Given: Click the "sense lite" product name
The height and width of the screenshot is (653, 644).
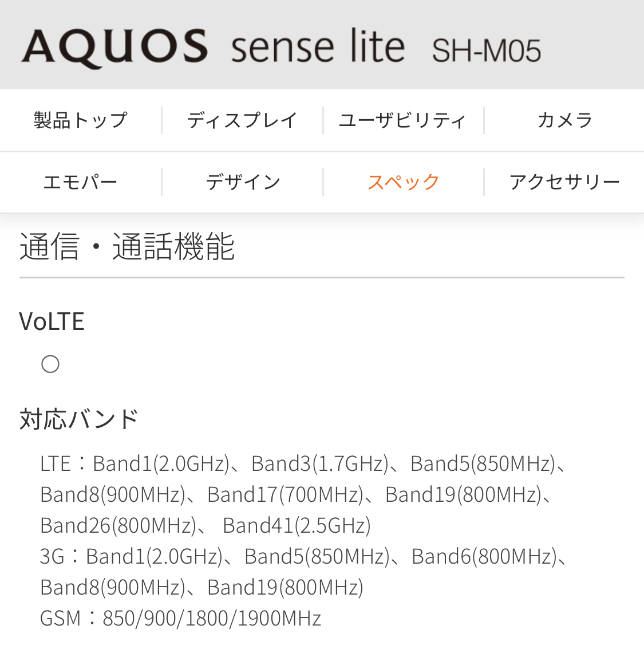Looking at the screenshot, I should point(318,47).
